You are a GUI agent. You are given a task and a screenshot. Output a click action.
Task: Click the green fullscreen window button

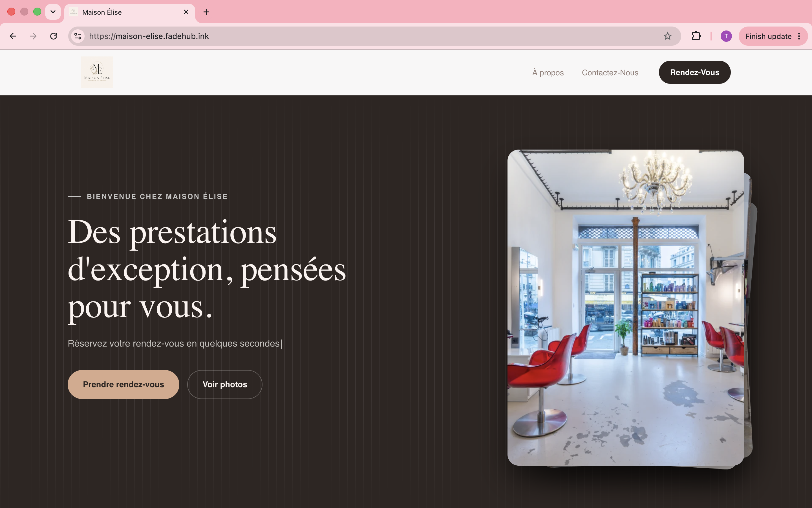pos(37,12)
